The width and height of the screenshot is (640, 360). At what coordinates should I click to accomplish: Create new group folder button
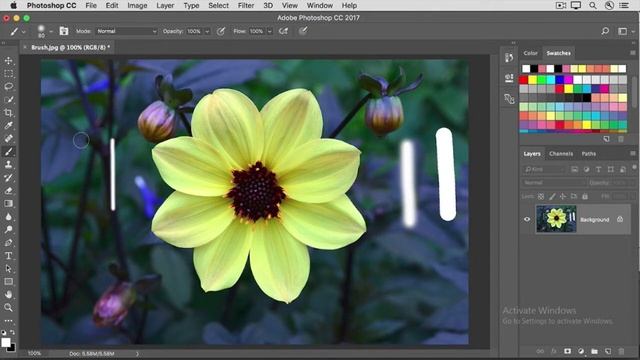point(594,351)
